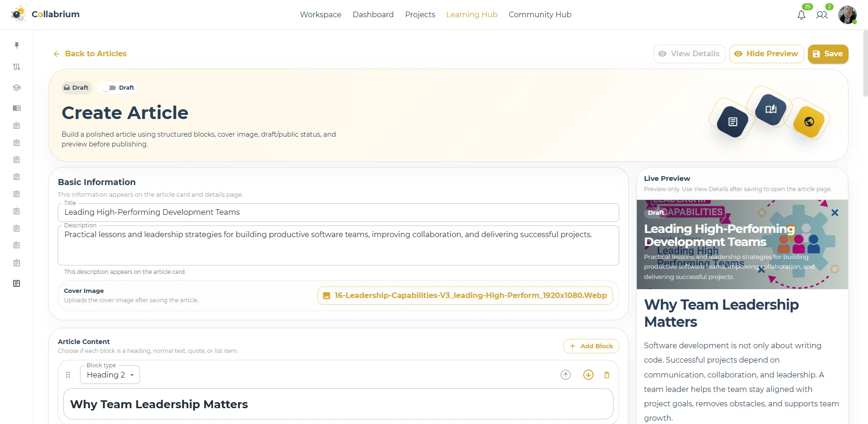868x424 pixels.
Task: Click the Collabrium logo
Action: coord(45,14)
